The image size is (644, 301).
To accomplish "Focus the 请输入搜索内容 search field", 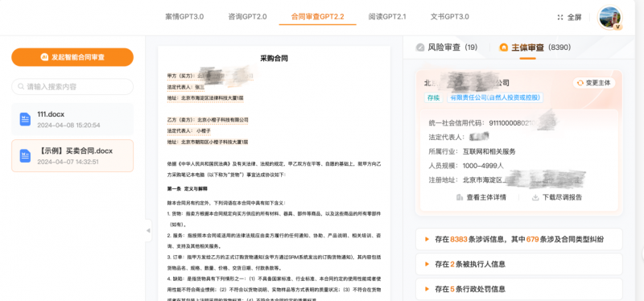I will (72, 87).
